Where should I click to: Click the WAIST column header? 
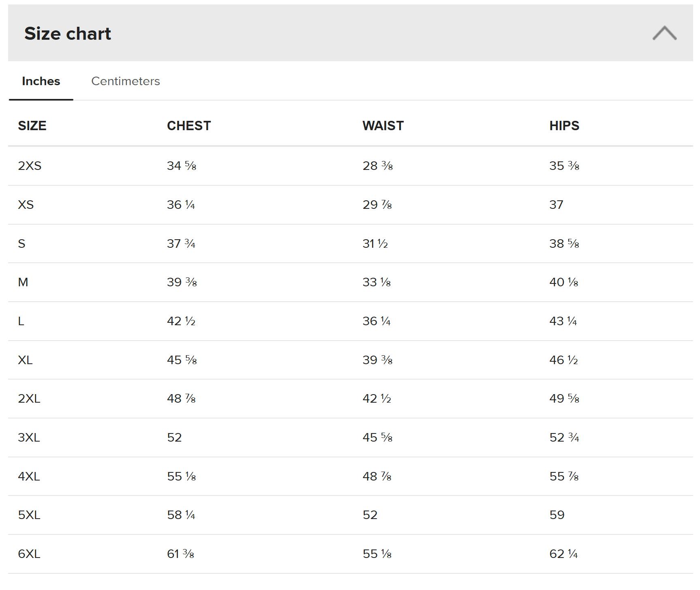pyautogui.click(x=383, y=126)
